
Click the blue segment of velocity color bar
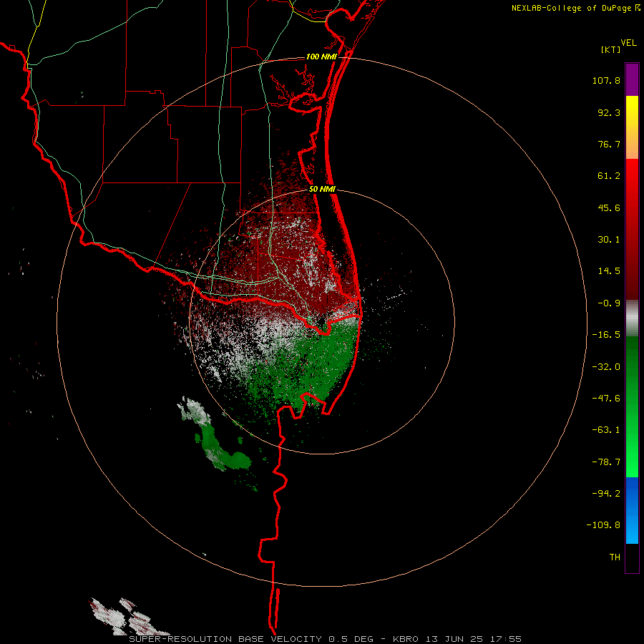tap(632, 510)
